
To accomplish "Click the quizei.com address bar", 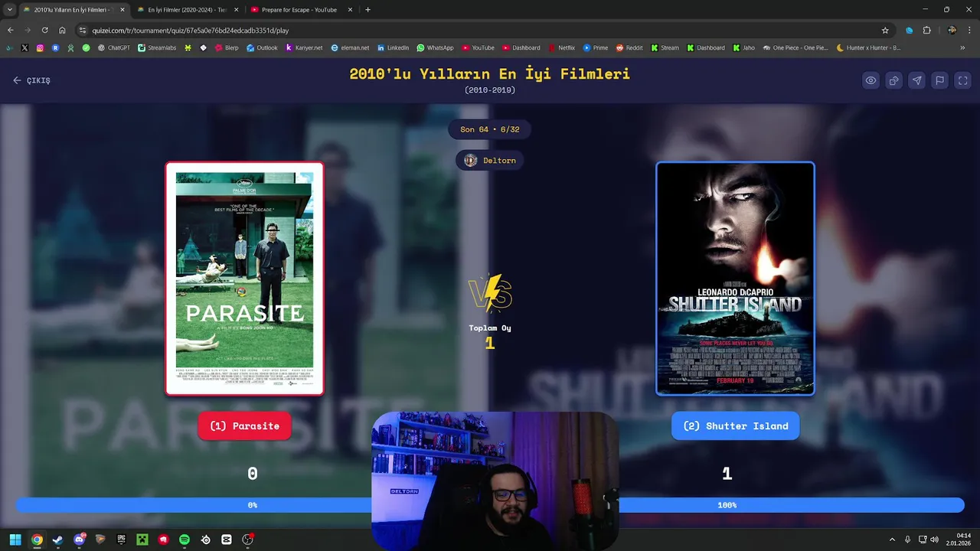I will (x=482, y=31).
